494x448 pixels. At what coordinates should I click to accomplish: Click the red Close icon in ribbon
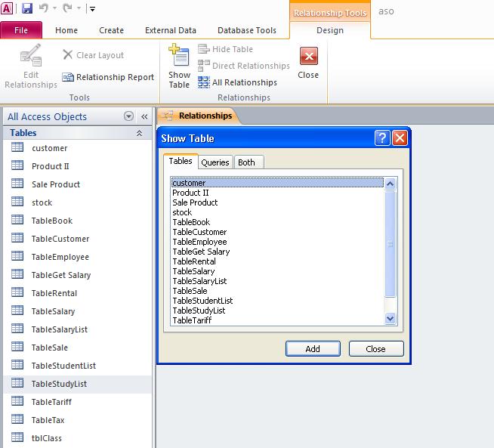point(309,56)
